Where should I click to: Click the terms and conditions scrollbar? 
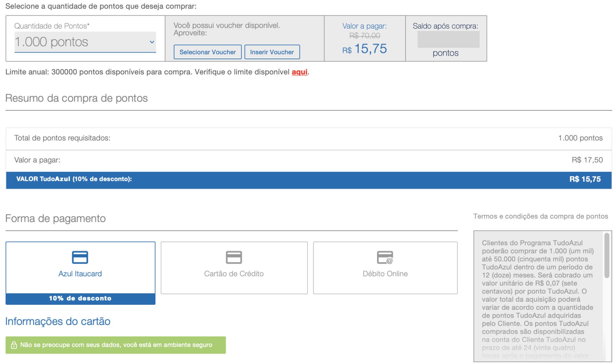click(607, 255)
